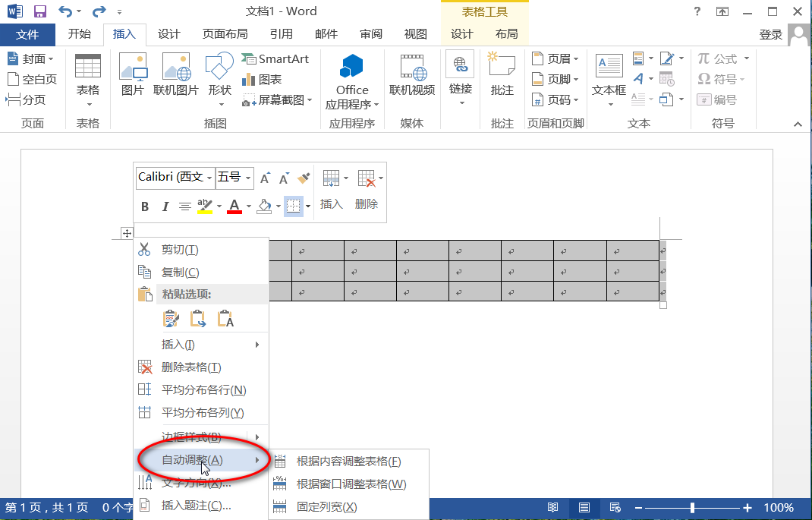Undo the last action
This screenshot has width=812, height=520.
[x=65, y=11]
